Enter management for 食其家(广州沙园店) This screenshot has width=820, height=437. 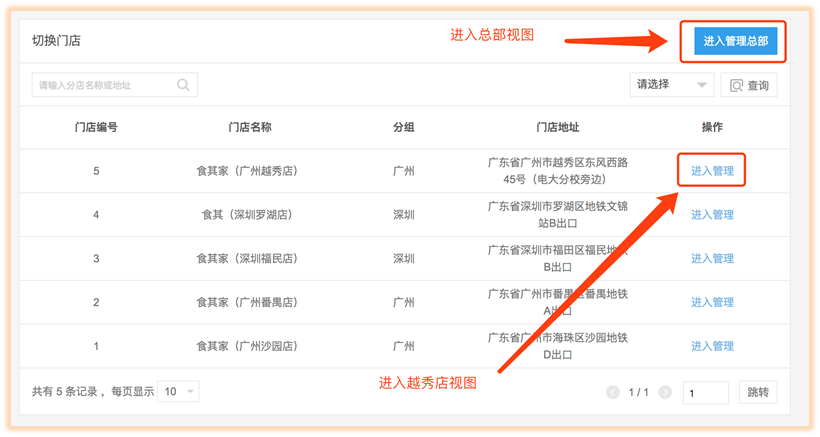tap(712, 346)
